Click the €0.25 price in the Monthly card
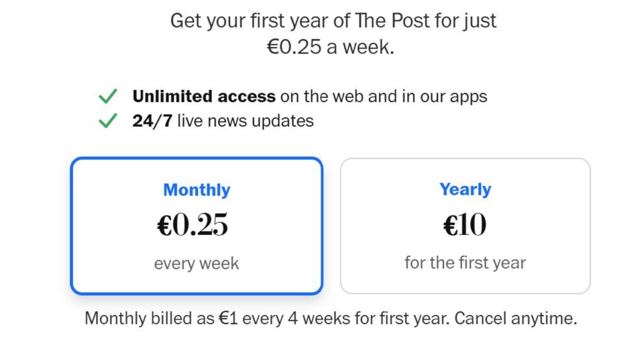 click(192, 226)
